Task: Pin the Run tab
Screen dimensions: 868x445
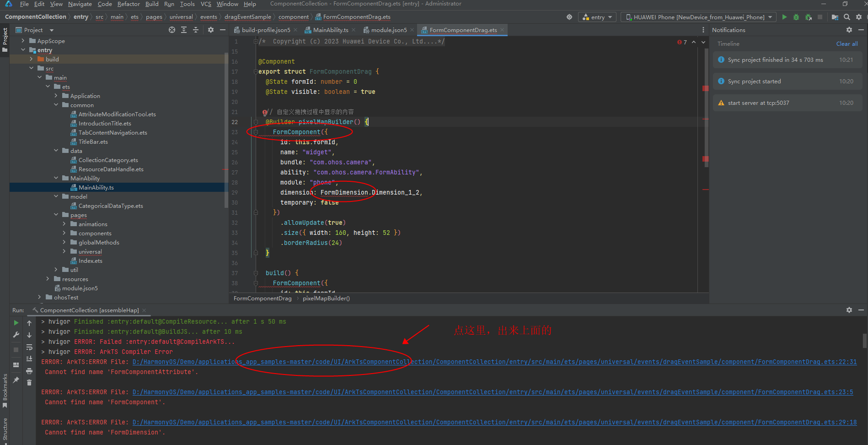Action: point(16,380)
